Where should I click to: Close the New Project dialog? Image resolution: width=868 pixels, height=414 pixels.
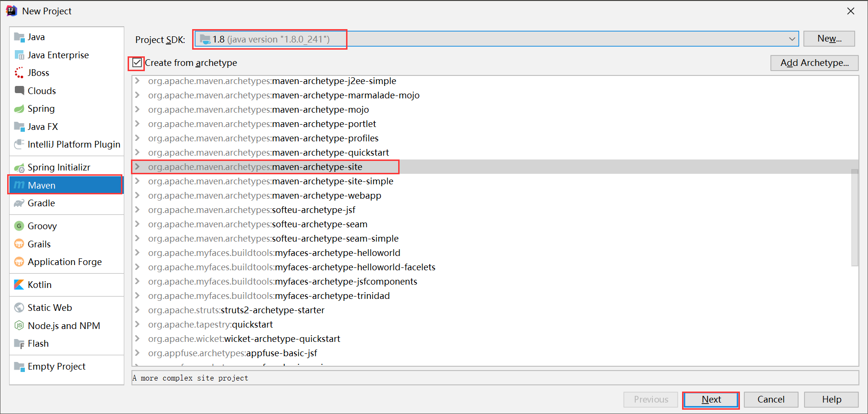[851, 11]
